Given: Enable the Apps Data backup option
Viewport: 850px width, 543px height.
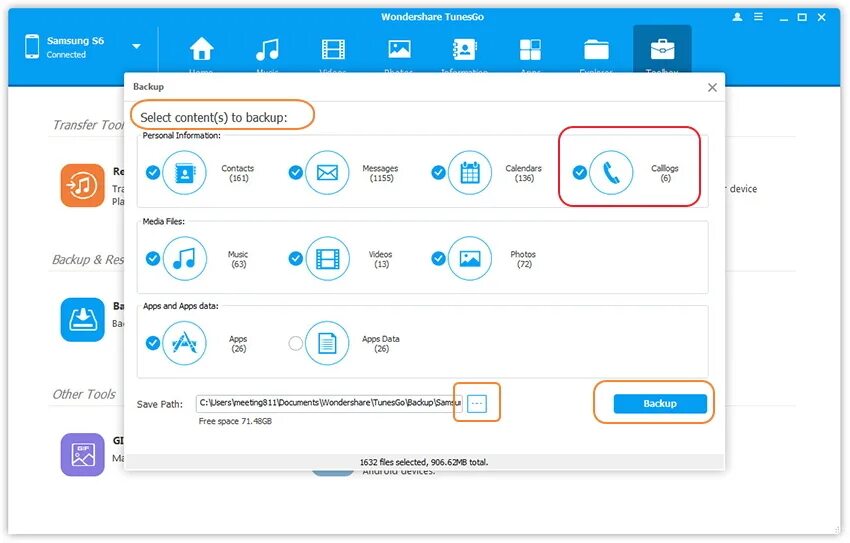Looking at the screenshot, I should tap(295, 343).
